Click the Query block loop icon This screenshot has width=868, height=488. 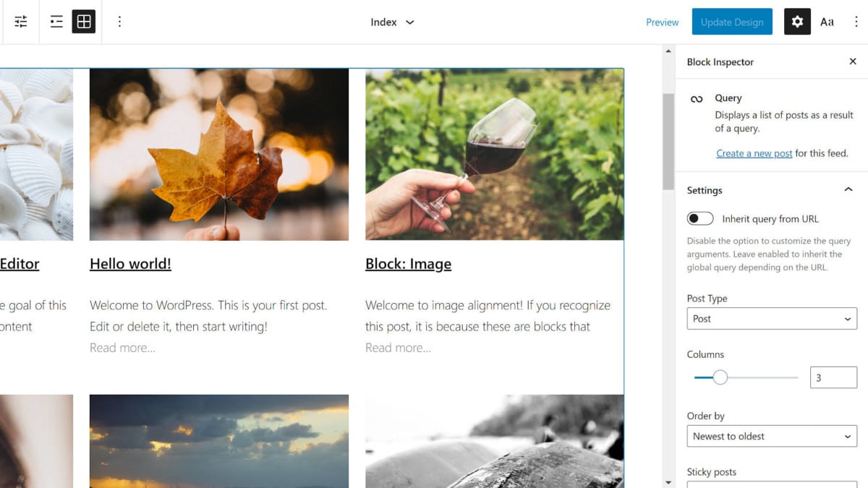[x=697, y=98]
